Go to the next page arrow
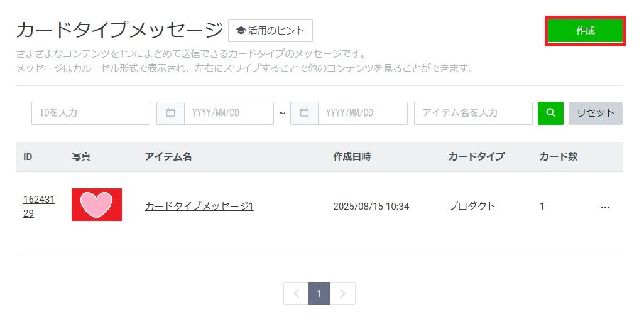Image resolution: width=644 pixels, height=322 pixels. coord(342,294)
